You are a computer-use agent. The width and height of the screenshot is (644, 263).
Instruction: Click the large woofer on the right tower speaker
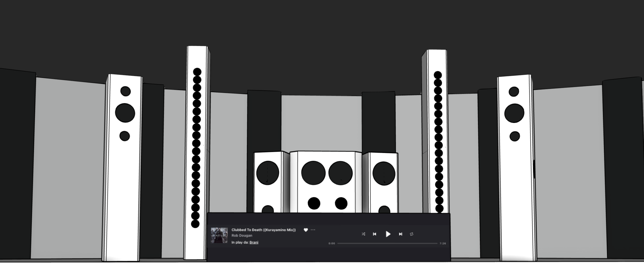(x=514, y=113)
